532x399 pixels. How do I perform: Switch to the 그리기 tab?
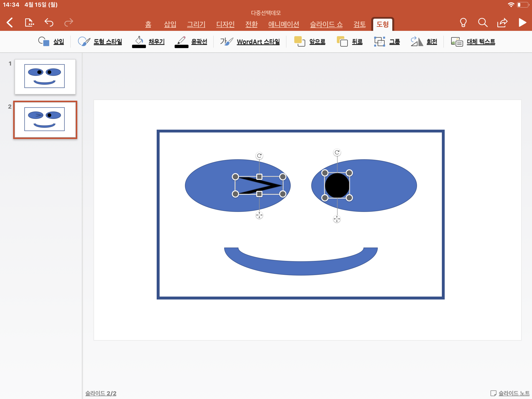(x=196, y=24)
